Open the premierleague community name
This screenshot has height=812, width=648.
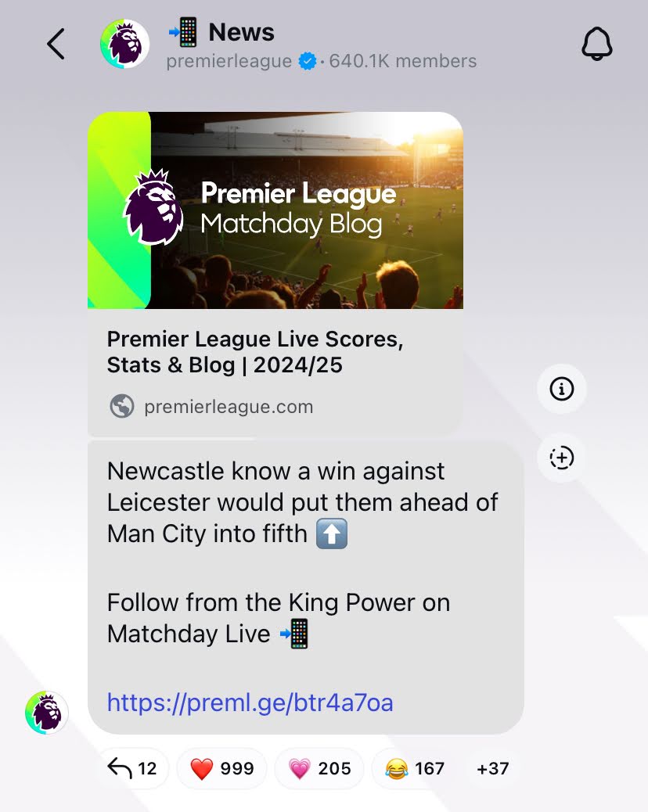pos(229,62)
